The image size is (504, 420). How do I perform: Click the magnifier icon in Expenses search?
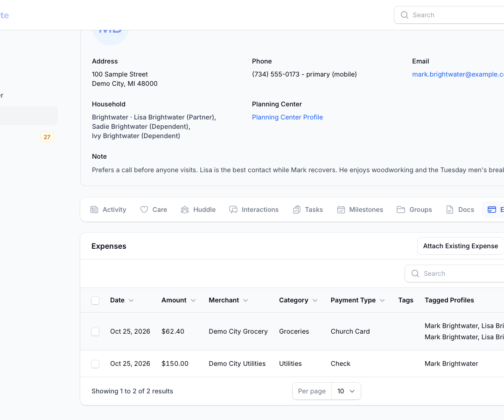(415, 273)
